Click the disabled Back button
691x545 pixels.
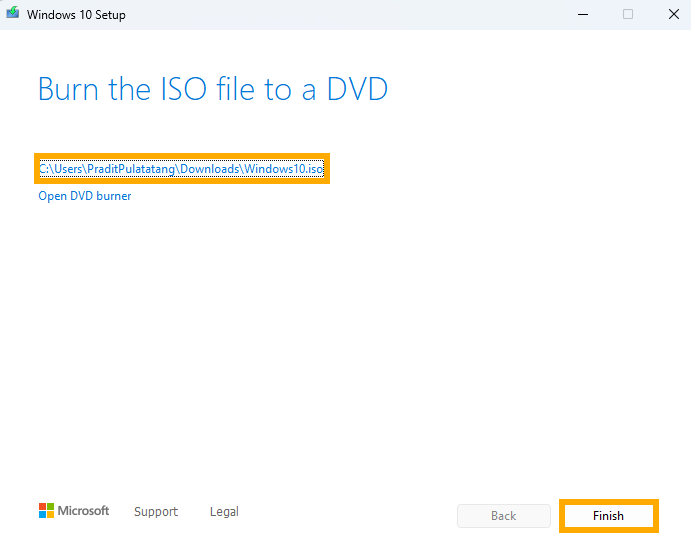[x=504, y=516]
